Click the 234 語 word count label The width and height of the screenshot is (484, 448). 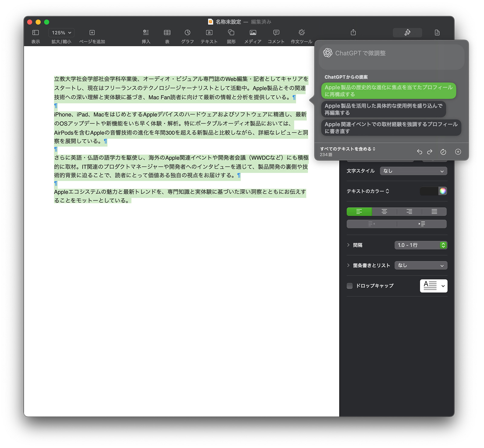coord(326,155)
